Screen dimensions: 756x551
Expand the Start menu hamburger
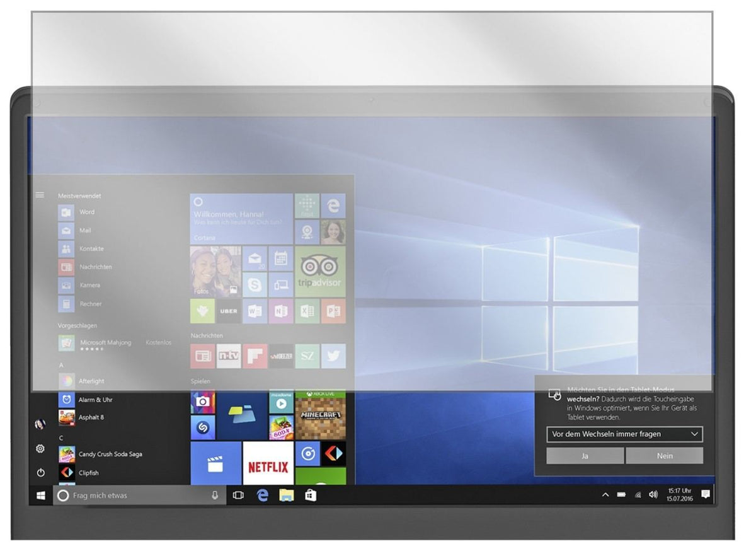click(x=40, y=195)
